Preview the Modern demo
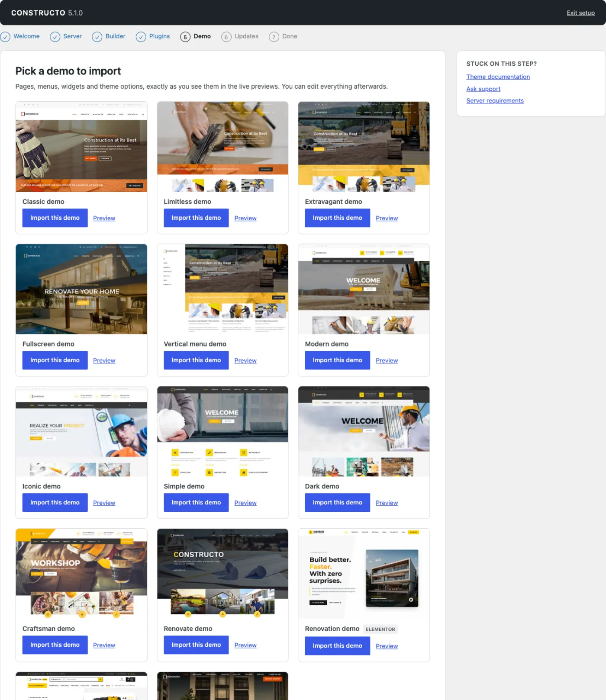606x700 pixels. [387, 360]
